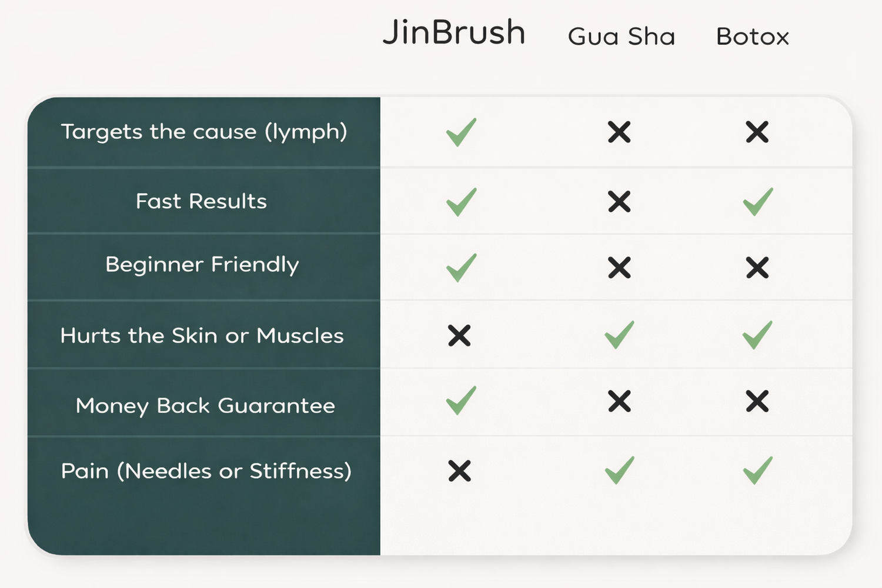Click Gua Sha X for Beginner Friendly
Screen dimensions: 882x588
coord(619,268)
